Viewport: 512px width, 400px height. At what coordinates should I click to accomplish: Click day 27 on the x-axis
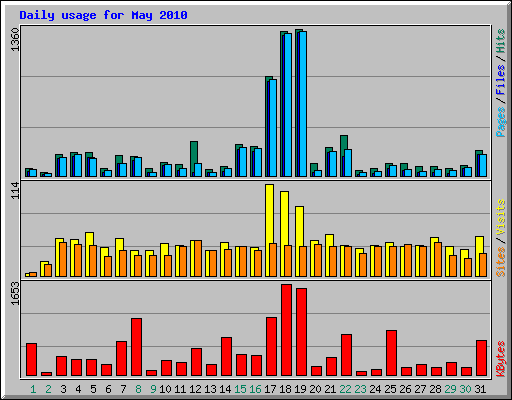coord(420,389)
